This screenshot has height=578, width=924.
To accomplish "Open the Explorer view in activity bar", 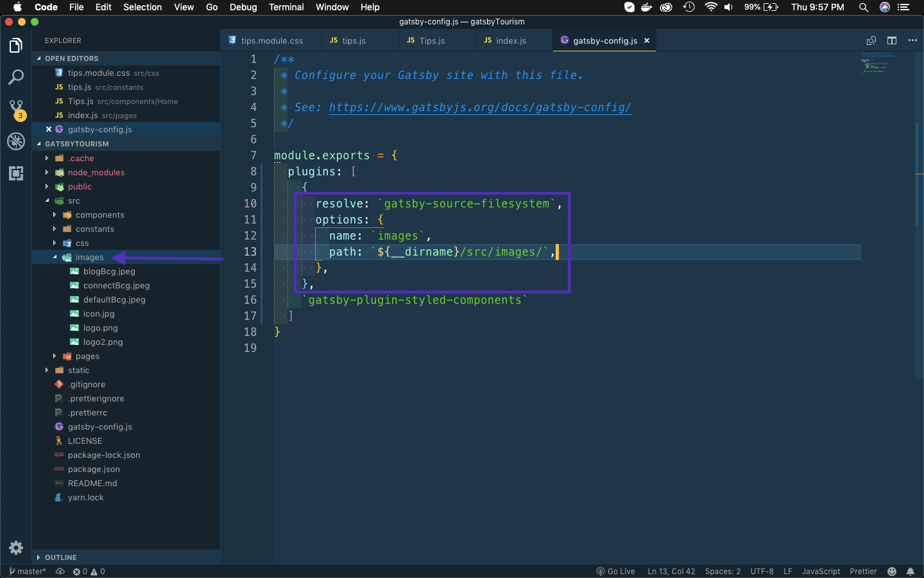I will [16, 46].
